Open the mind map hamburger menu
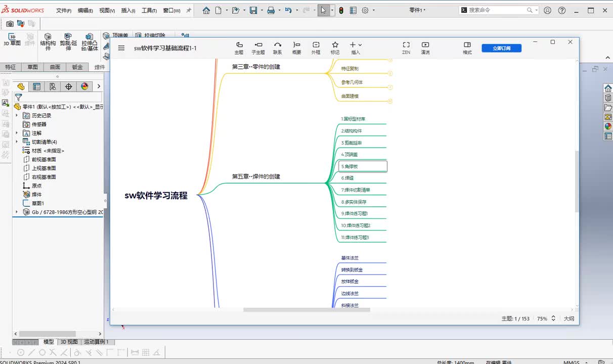This screenshot has width=613, height=364. coord(121,48)
